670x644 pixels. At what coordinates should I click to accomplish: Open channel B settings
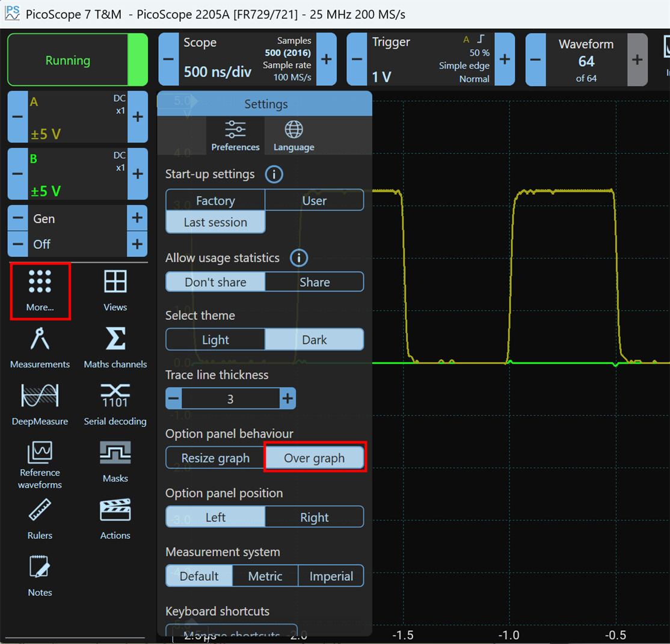(78, 174)
